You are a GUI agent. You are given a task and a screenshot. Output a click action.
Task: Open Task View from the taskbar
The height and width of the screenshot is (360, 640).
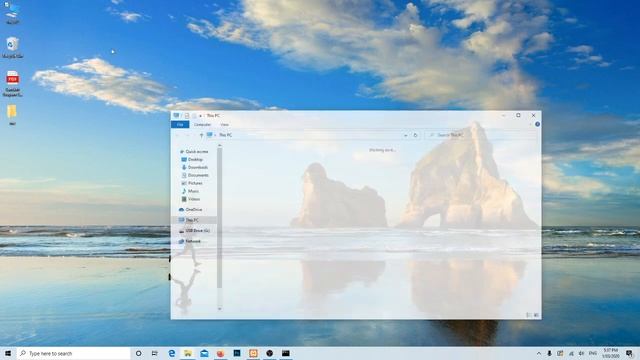155,353
